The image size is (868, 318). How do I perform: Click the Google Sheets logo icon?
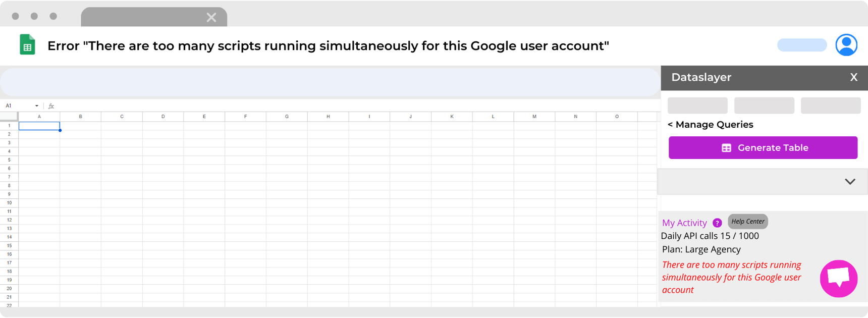tap(27, 45)
